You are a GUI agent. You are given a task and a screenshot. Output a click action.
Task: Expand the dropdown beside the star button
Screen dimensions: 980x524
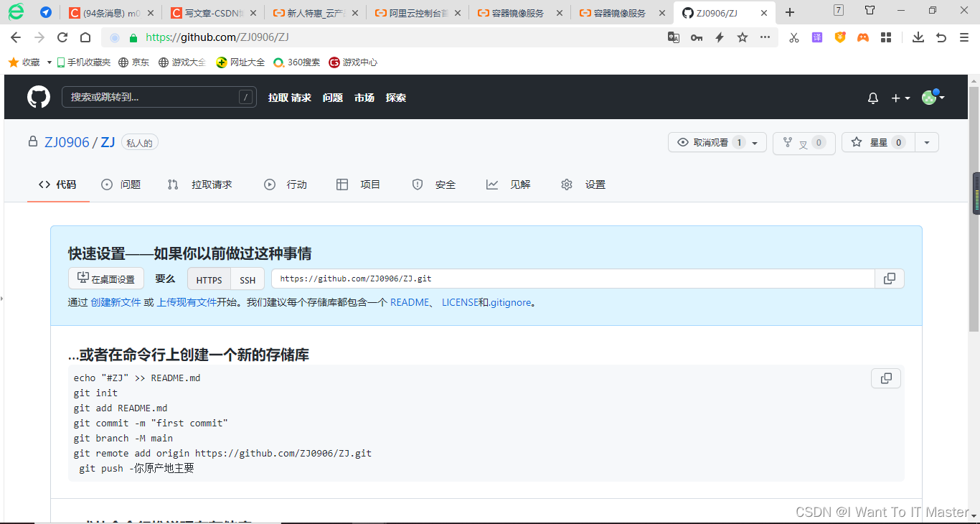[x=926, y=143]
